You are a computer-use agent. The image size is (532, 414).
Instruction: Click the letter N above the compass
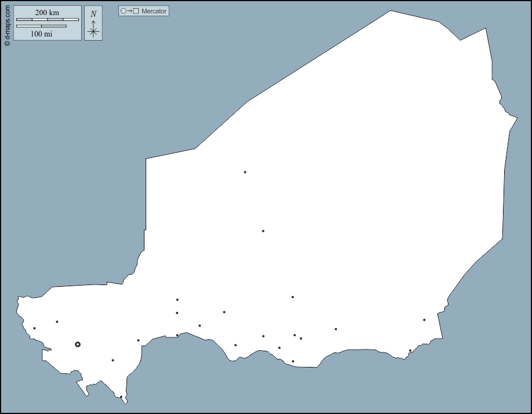click(x=93, y=14)
